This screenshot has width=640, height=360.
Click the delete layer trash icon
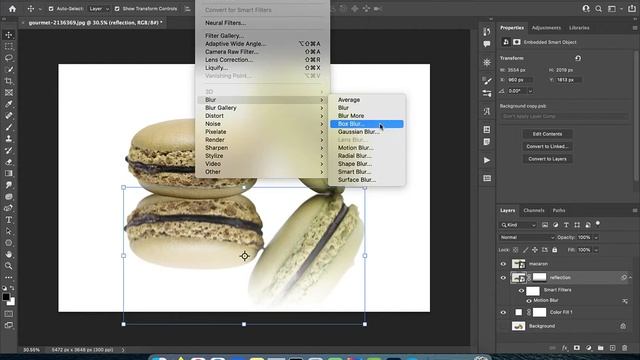624,348
